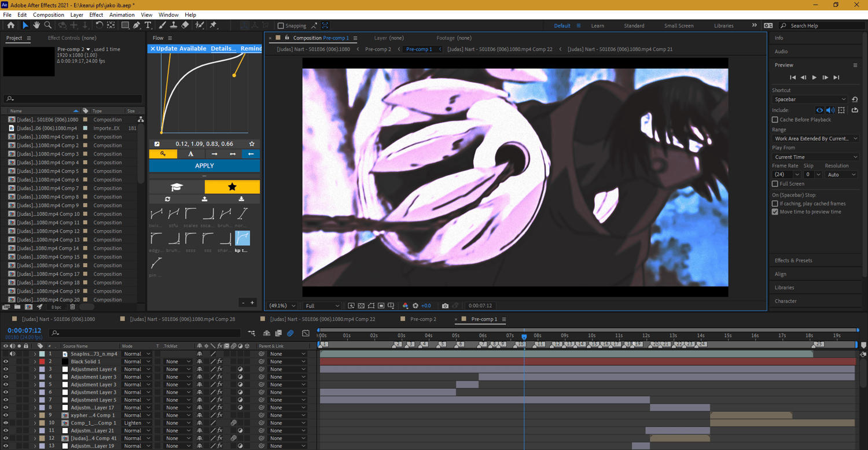This screenshot has width=868, height=450.
Task: Open the Animation menu
Action: [122, 14]
